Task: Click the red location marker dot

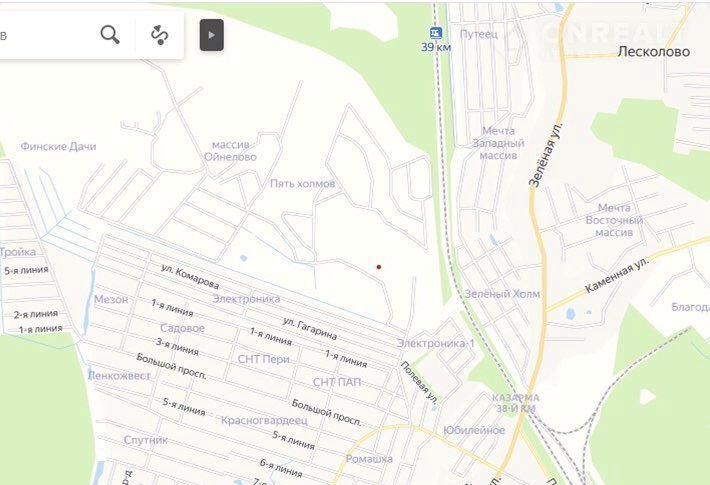Action: click(379, 267)
